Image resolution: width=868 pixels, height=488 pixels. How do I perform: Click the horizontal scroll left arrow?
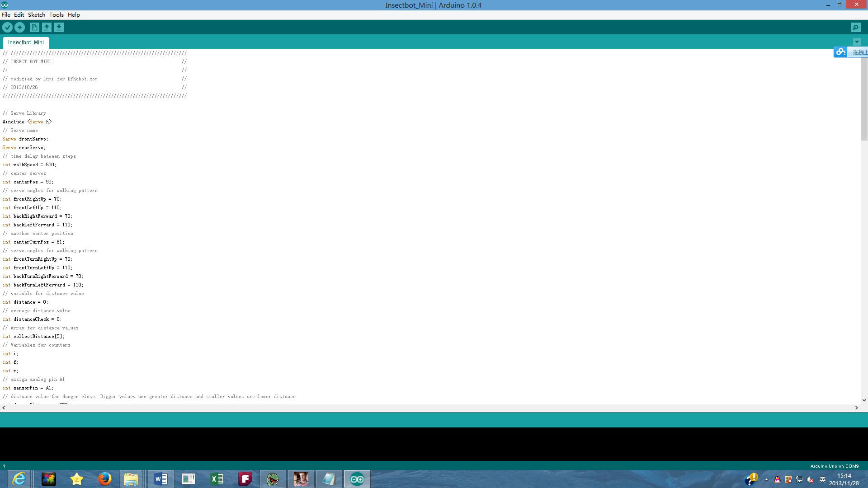pyautogui.click(x=4, y=408)
